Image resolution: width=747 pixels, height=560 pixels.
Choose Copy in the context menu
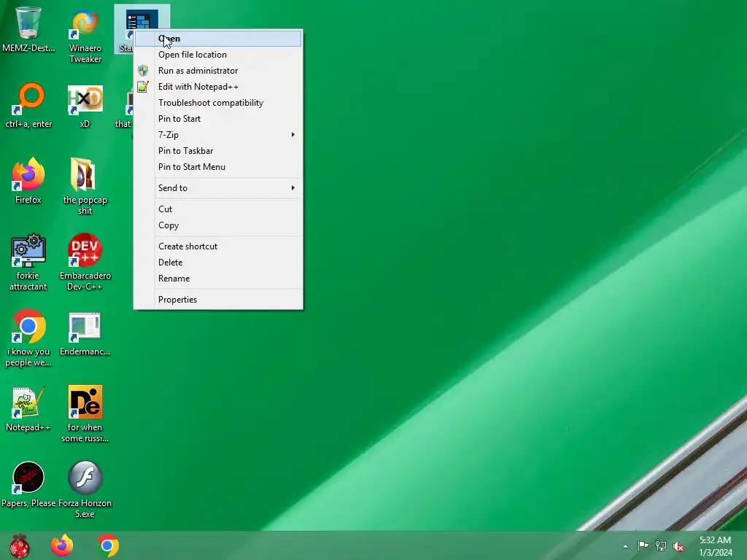(218, 225)
